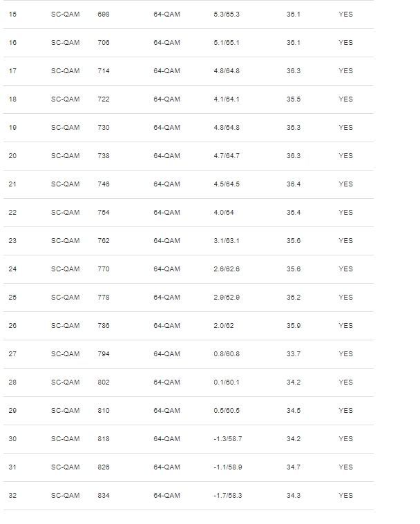This screenshot has width=420, height=524.
Task: Select the SC-QAM cell in channel 19 row
Action: pyautogui.click(x=66, y=128)
